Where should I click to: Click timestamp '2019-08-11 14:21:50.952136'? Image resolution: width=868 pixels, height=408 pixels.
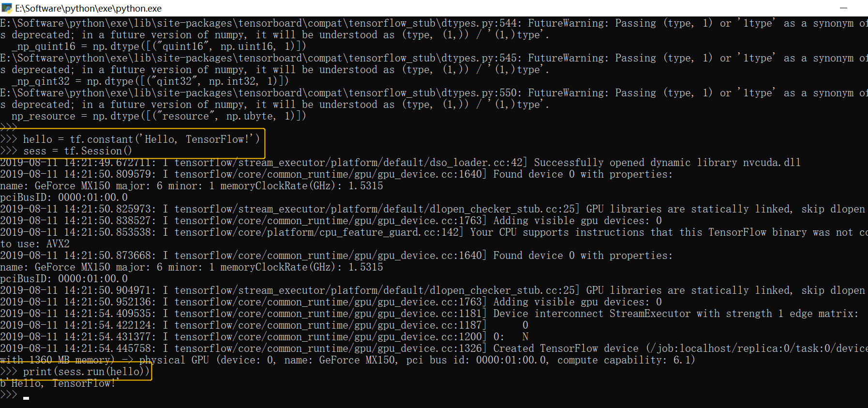click(78, 302)
